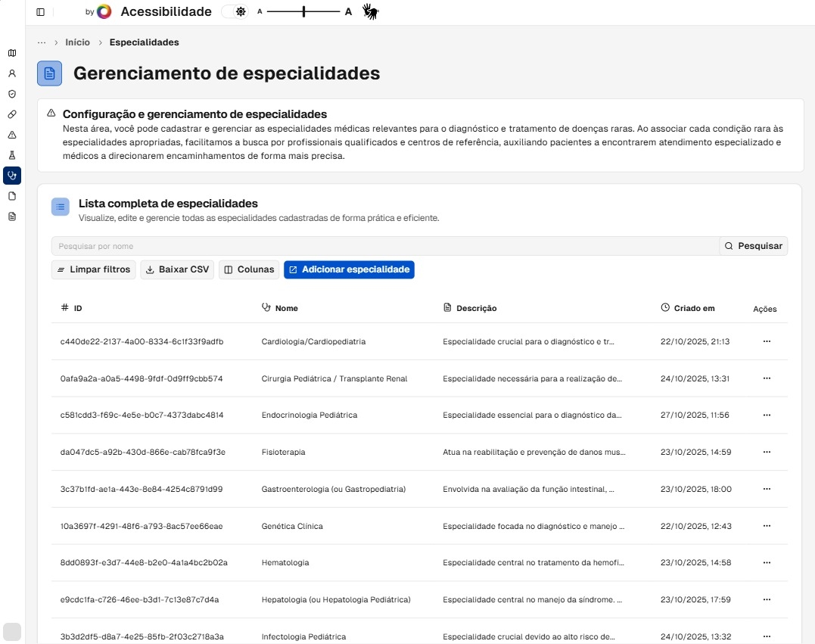Open the pill medication sidebar icon
Viewport: 815px width, 644px height.
coord(12,114)
